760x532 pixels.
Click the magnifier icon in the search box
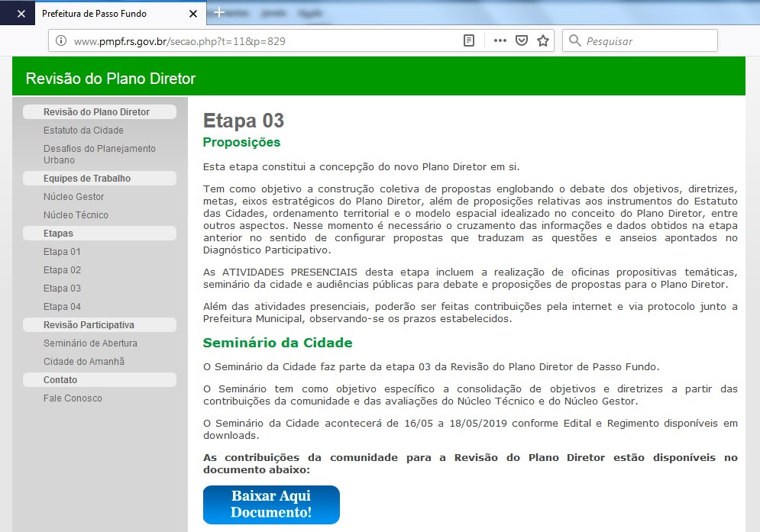(x=575, y=41)
